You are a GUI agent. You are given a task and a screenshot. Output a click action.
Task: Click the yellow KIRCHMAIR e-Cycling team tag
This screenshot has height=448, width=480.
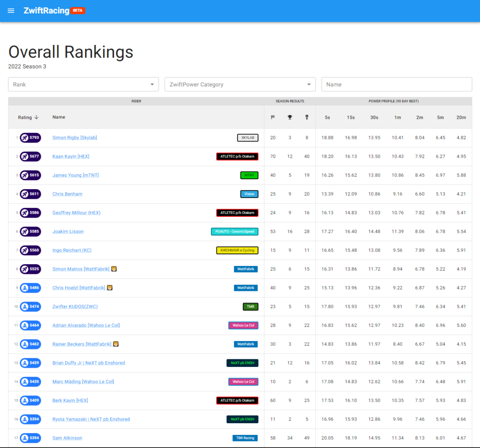pos(237,250)
